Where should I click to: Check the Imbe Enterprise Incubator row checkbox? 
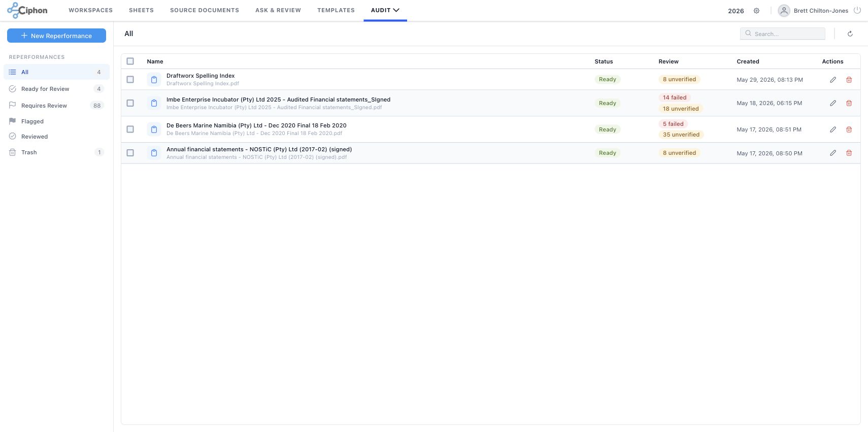click(130, 103)
